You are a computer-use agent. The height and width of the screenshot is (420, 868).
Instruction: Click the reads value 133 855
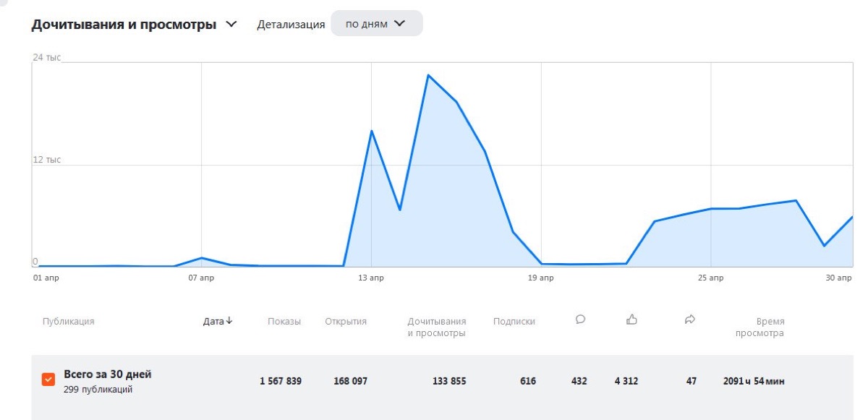448,381
